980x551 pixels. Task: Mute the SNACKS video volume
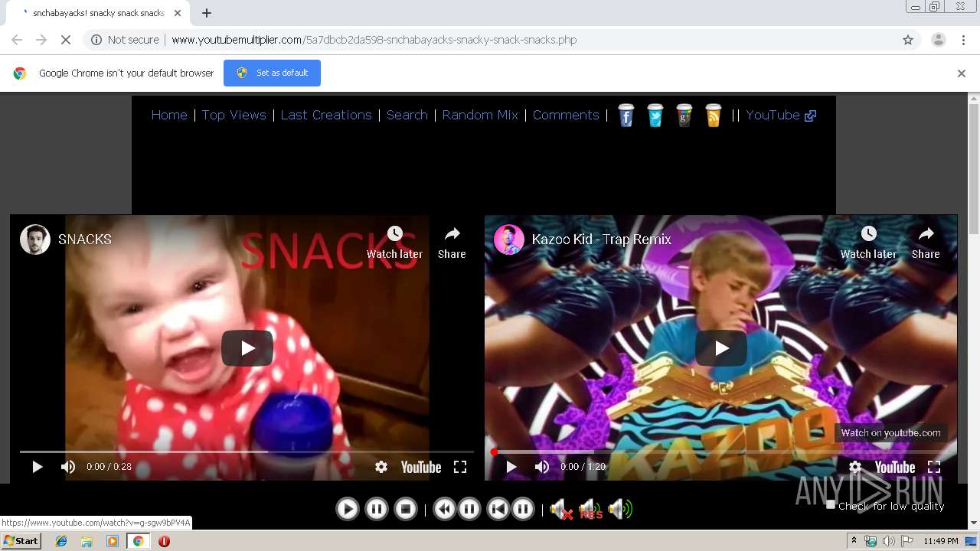(68, 467)
